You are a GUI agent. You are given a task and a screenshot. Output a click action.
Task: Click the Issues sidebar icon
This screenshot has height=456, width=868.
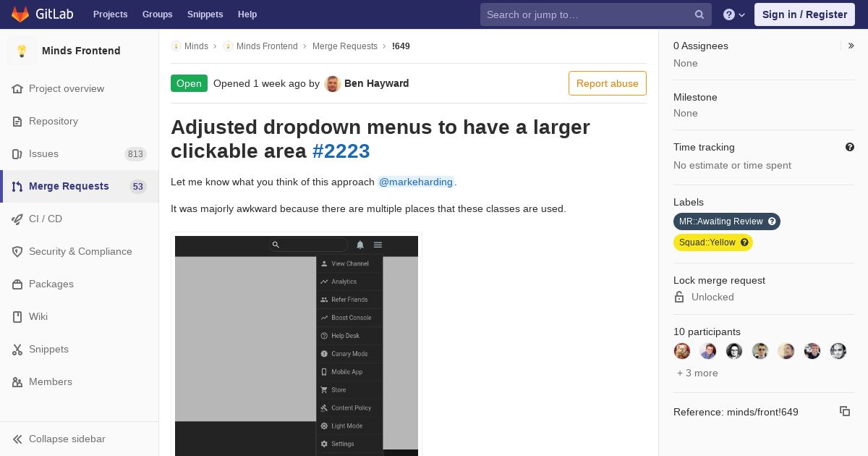pos(17,153)
